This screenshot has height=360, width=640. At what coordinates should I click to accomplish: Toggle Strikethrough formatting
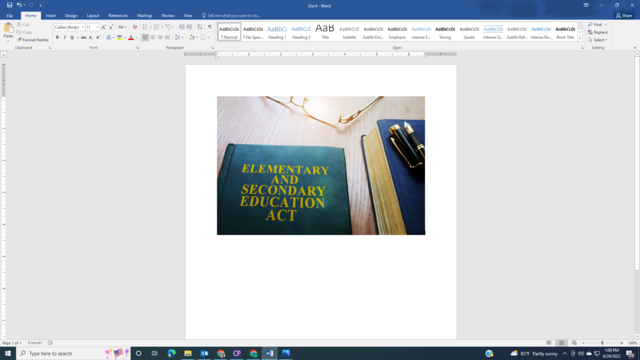(83, 38)
